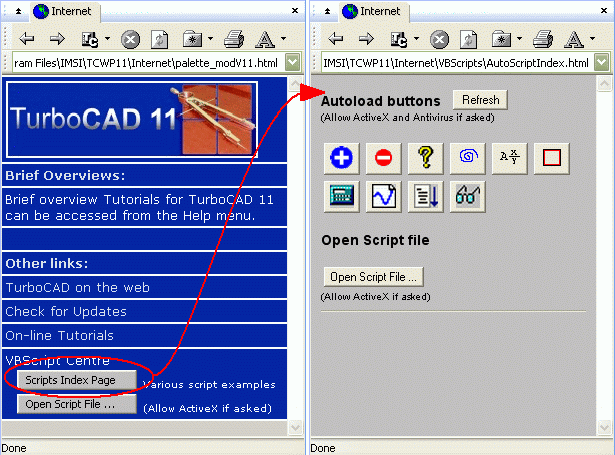The width and height of the screenshot is (615, 455).
Task: Click Scripts Index Page button
Action: (x=77, y=380)
